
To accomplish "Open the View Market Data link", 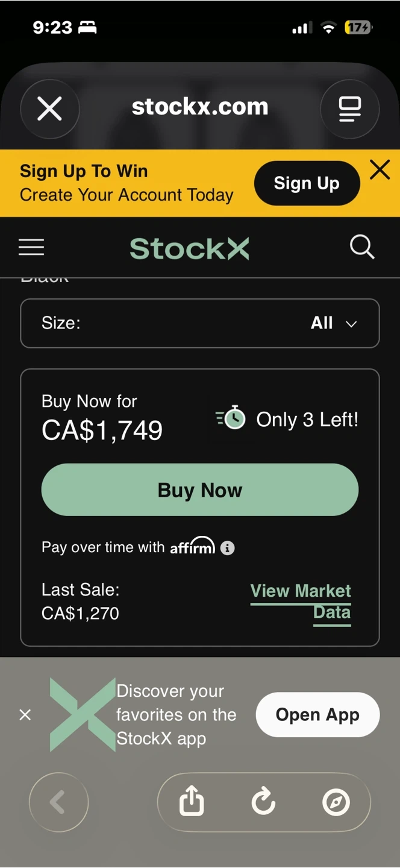I will [301, 601].
